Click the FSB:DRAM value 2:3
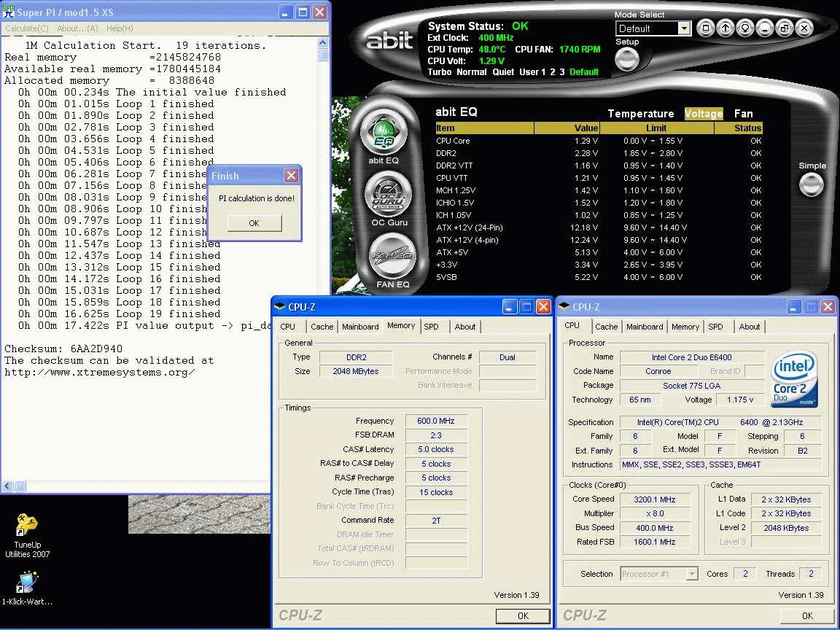This screenshot has width=840, height=630. point(435,435)
